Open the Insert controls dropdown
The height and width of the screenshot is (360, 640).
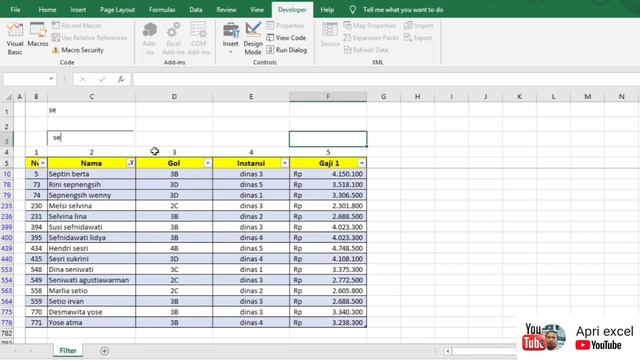coord(231,39)
